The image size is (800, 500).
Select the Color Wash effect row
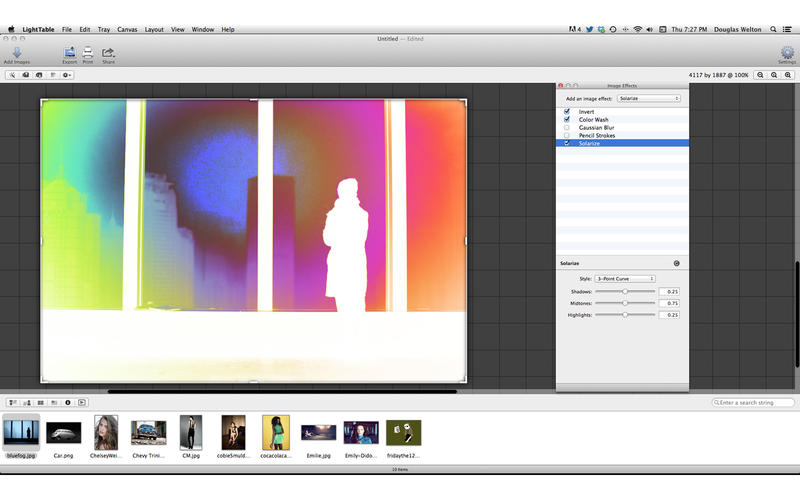(594, 119)
